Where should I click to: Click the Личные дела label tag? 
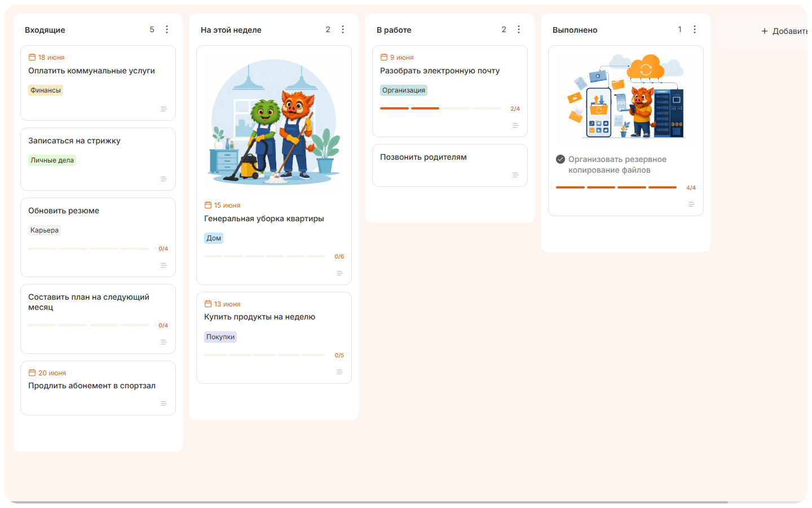pyautogui.click(x=52, y=160)
